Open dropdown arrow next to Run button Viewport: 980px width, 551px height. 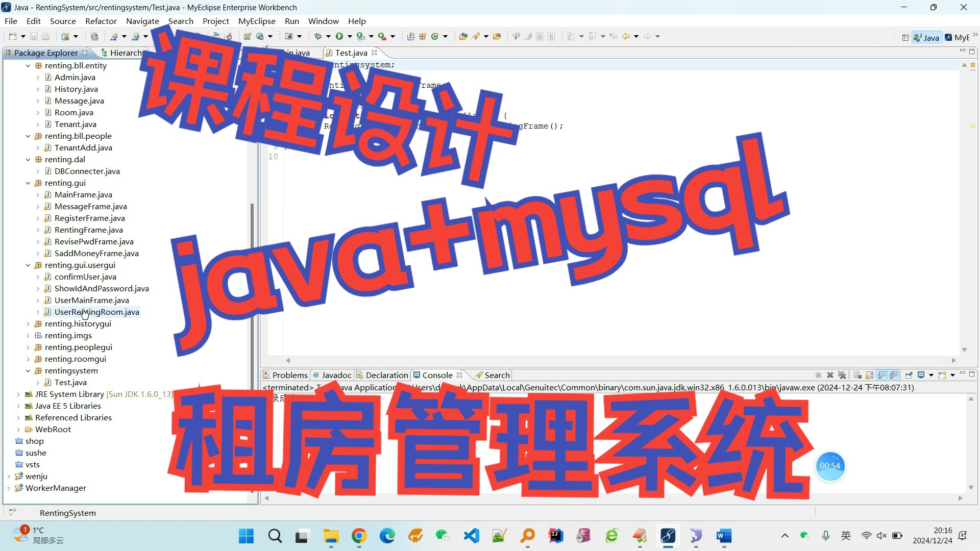pyautogui.click(x=350, y=36)
